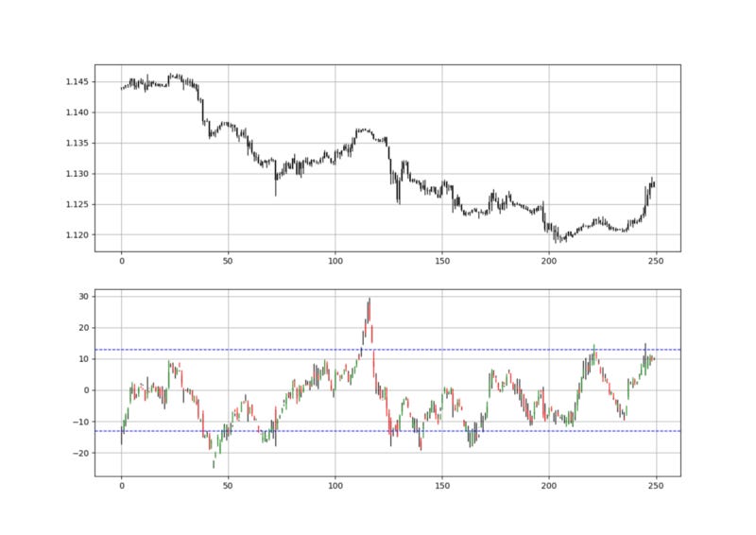Screen dimensions: 756x535
Task: Click the 50 x-axis label under the lower chart
Action: 228,486
